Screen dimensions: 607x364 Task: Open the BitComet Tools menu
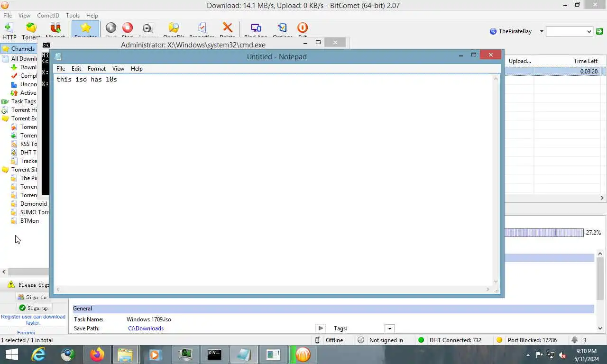[x=73, y=15]
